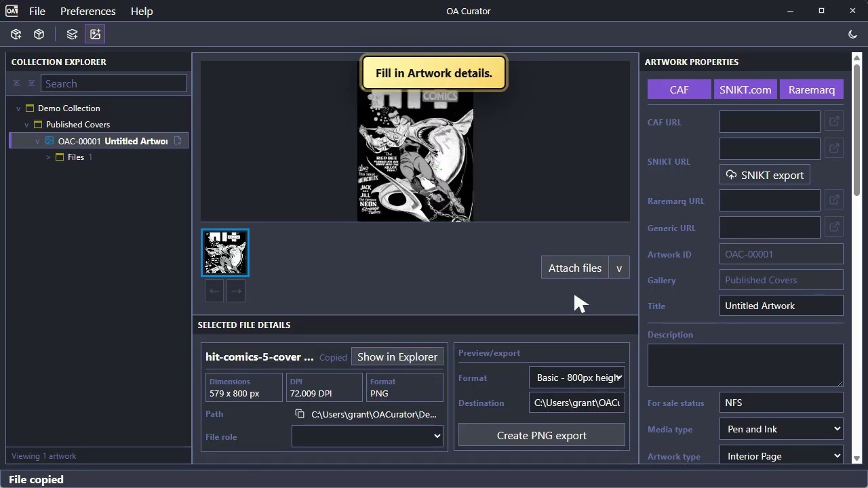This screenshot has height=488, width=868.
Task: Collapse the Published Covers gallery node
Action: (x=26, y=125)
